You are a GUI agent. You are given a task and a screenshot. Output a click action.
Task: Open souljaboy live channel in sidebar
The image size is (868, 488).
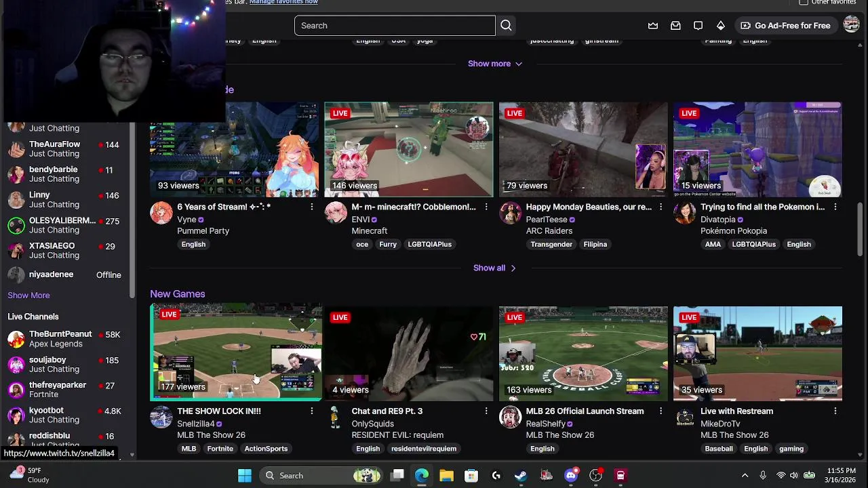pyautogui.click(x=65, y=365)
